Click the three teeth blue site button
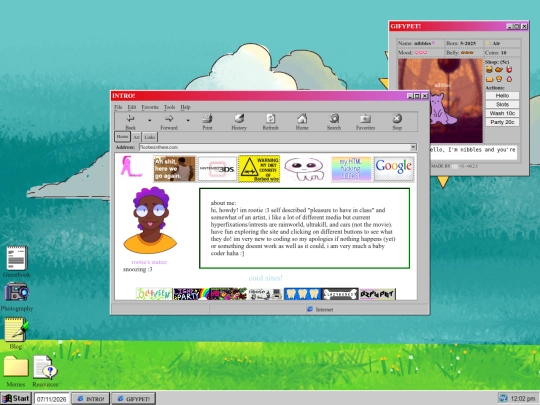Viewport: 540px width, 405px height. (x=302, y=294)
